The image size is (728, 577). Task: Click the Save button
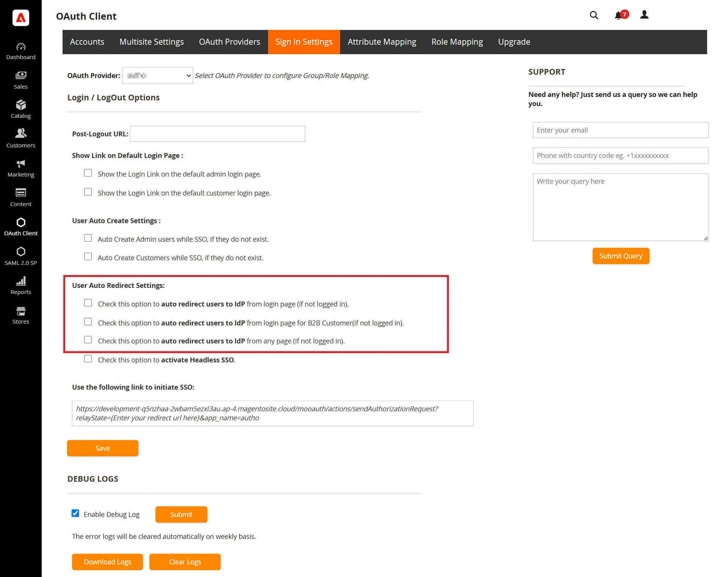pos(103,448)
